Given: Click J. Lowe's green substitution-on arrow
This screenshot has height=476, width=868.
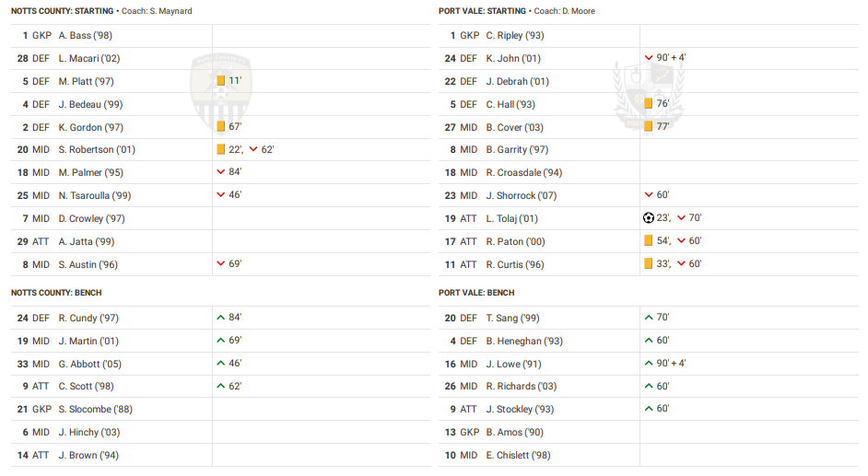Looking at the screenshot, I should pyautogui.click(x=649, y=363).
